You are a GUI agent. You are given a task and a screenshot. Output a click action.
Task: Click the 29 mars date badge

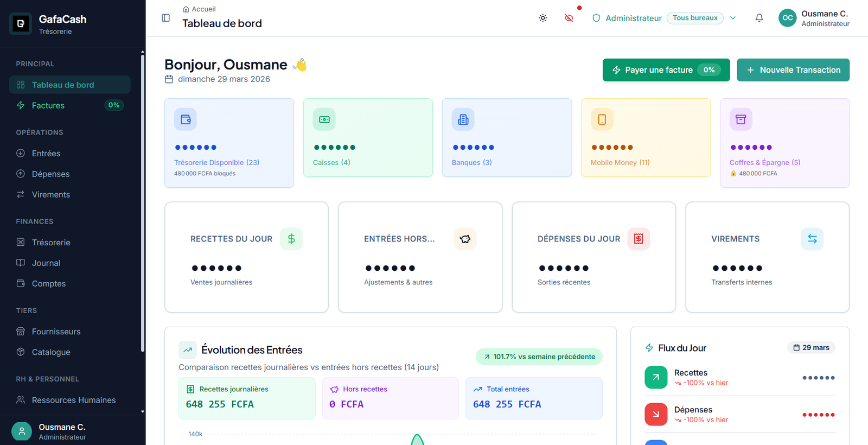point(811,347)
